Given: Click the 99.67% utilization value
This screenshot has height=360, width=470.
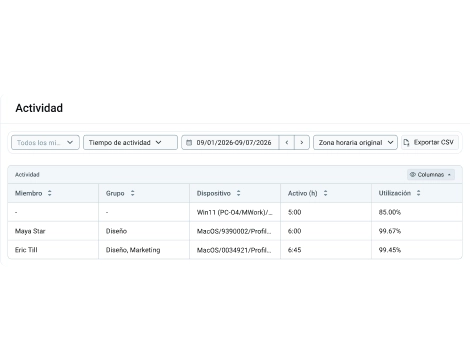Looking at the screenshot, I should [390, 231].
